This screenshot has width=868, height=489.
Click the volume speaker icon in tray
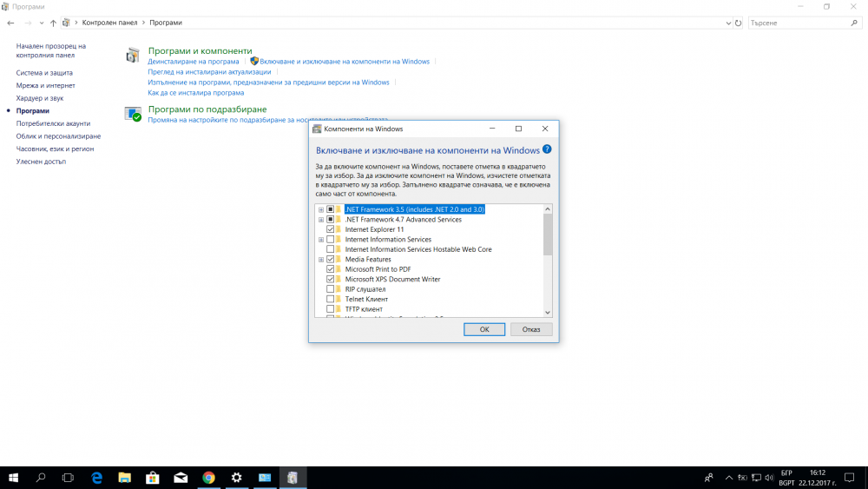(769, 478)
